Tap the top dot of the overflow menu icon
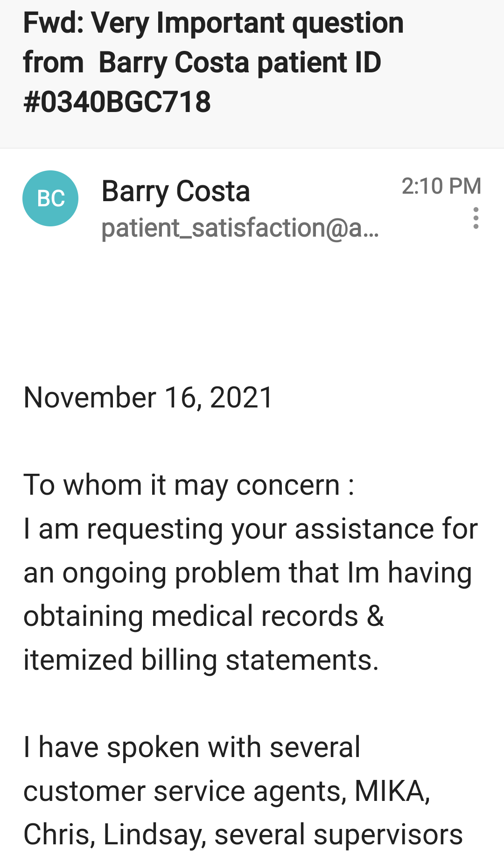This screenshot has height=863, width=504. [x=476, y=210]
